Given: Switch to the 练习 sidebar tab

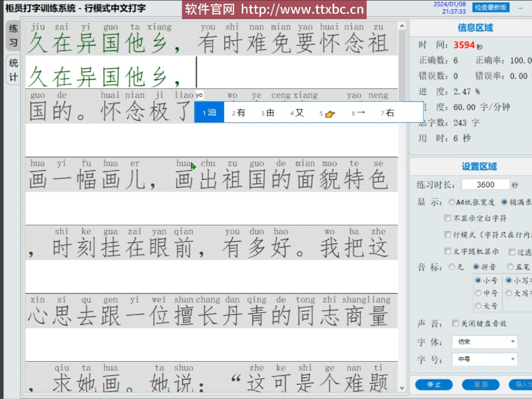Looking at the screenshot, I should pyautogui.click(x=13, y=36).
